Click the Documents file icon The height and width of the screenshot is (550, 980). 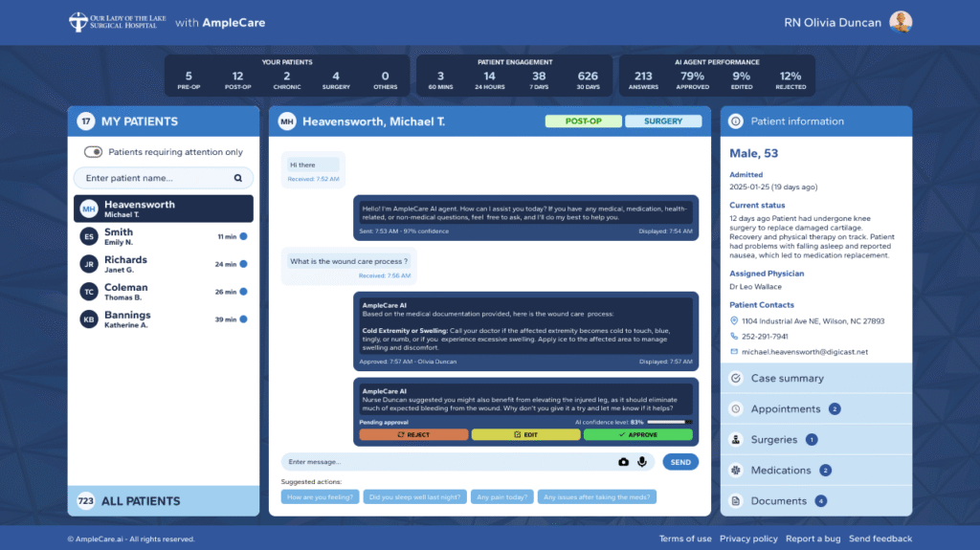736,500
